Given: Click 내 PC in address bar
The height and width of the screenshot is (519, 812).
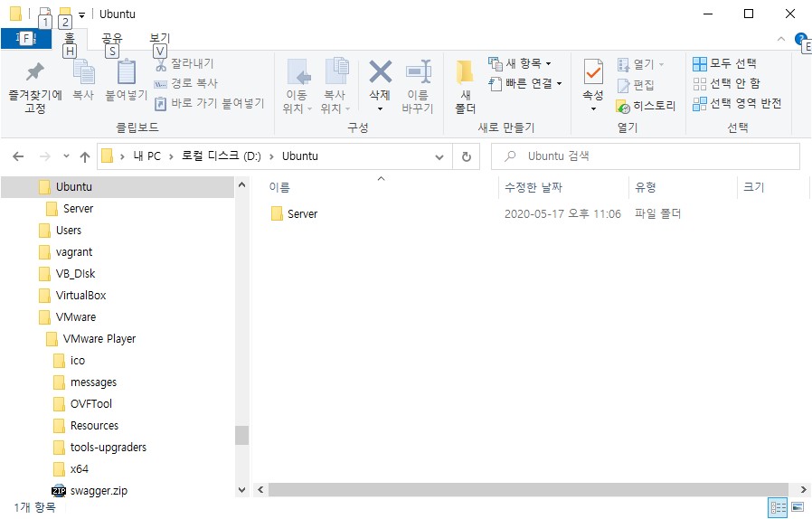Looking at the screenshot, I should (x=147, y=156).
